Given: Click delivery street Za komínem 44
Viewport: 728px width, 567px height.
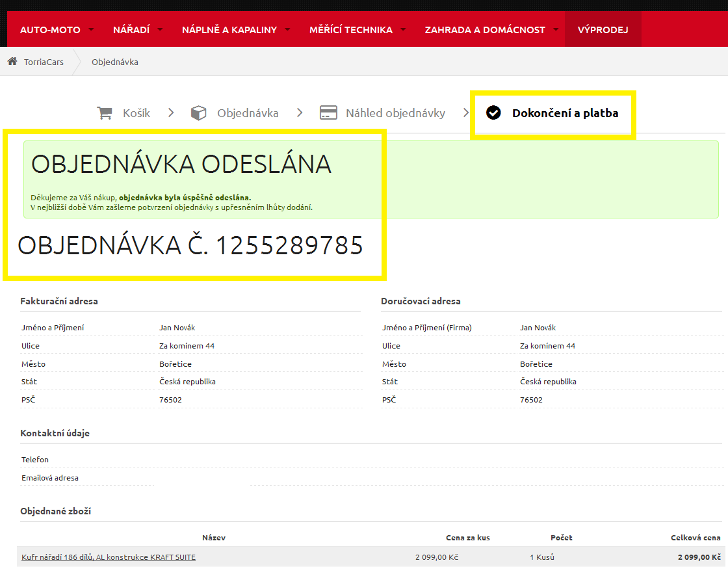Looking at the screenshot, I should pos(547,345).
